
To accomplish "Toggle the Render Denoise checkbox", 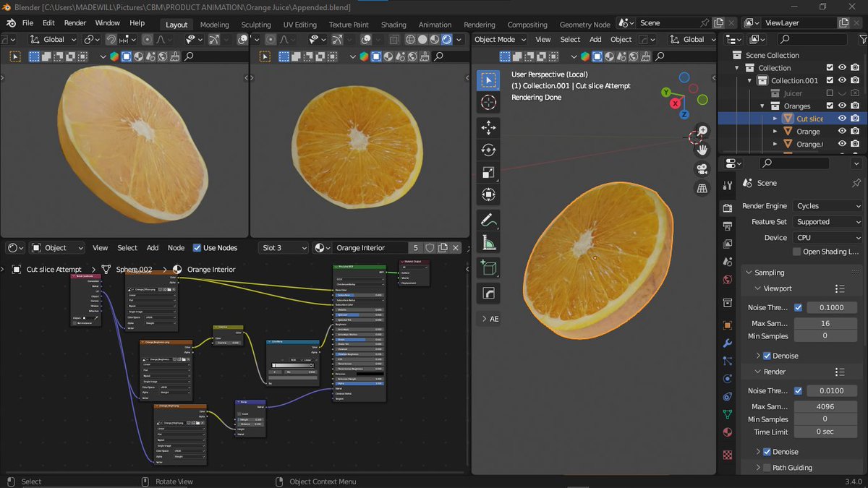I will click(x=767, y=452).
